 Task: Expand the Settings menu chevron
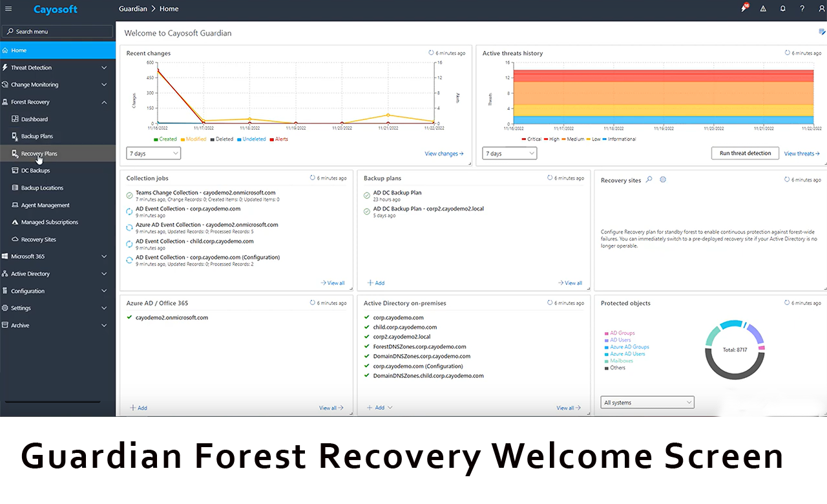[x=105, y=308]
